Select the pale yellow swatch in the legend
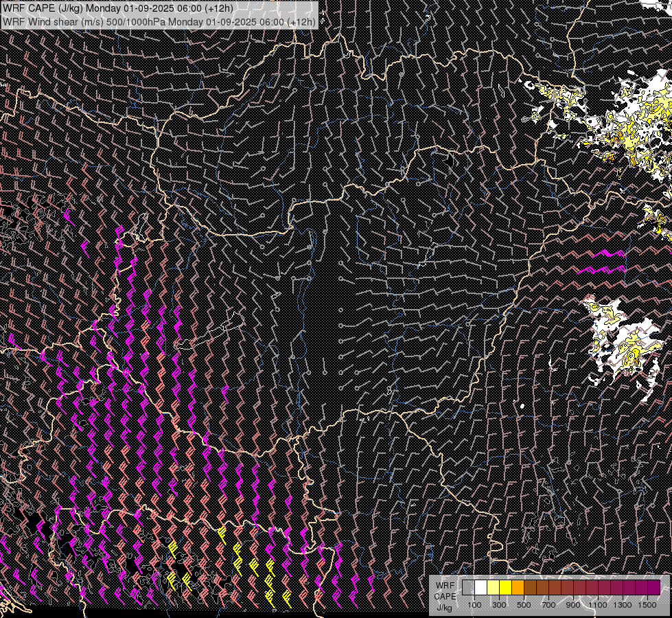This screenshot has width=672, height=618. 494,588
